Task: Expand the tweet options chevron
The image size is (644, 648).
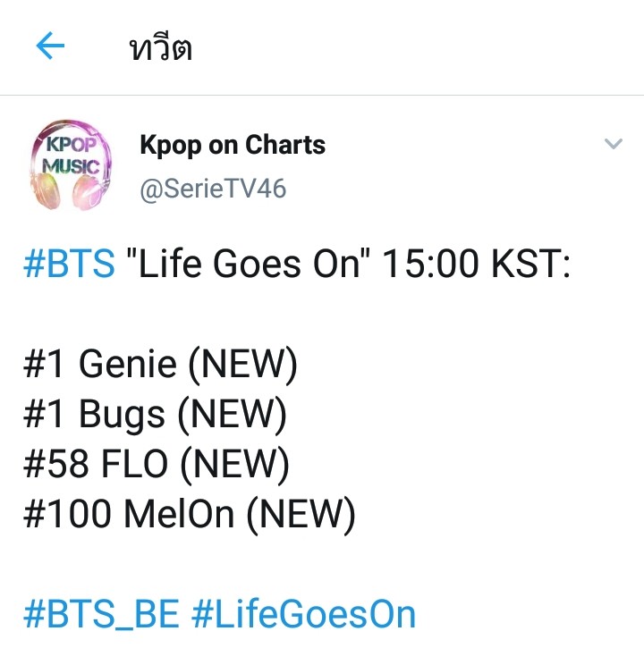Action: [613, 144]
